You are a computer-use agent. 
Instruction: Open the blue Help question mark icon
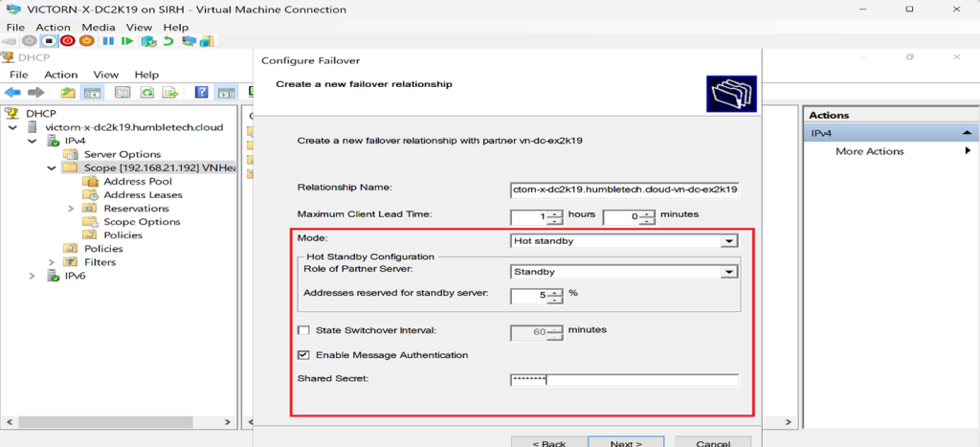[x=201, y=93]
